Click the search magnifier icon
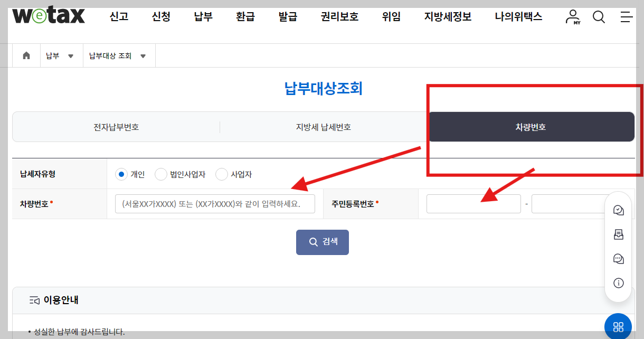This screenshot has width=644, height=339. click(x=599, y=17)
